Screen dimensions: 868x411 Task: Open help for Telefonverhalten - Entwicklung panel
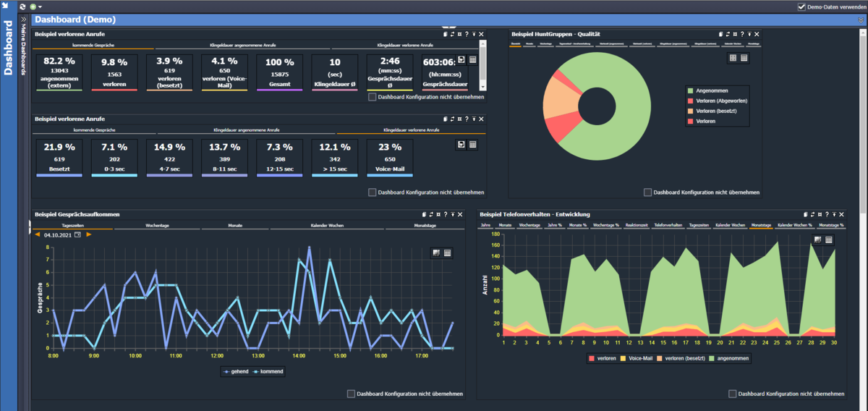coord(828,215)
